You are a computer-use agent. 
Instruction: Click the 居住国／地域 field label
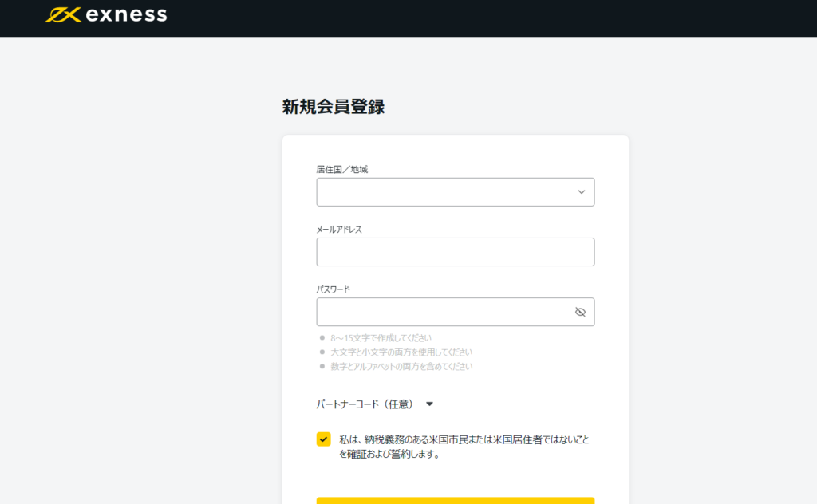tap(341, 169)
